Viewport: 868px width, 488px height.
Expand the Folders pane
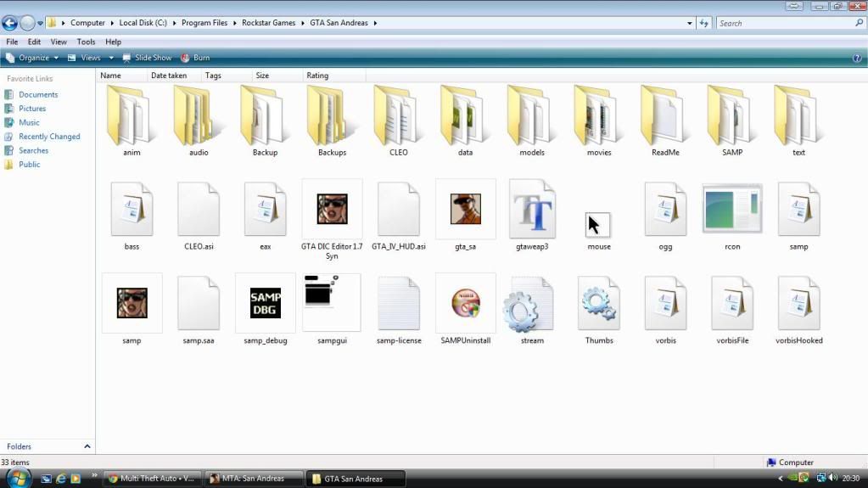tap(87, 446)
